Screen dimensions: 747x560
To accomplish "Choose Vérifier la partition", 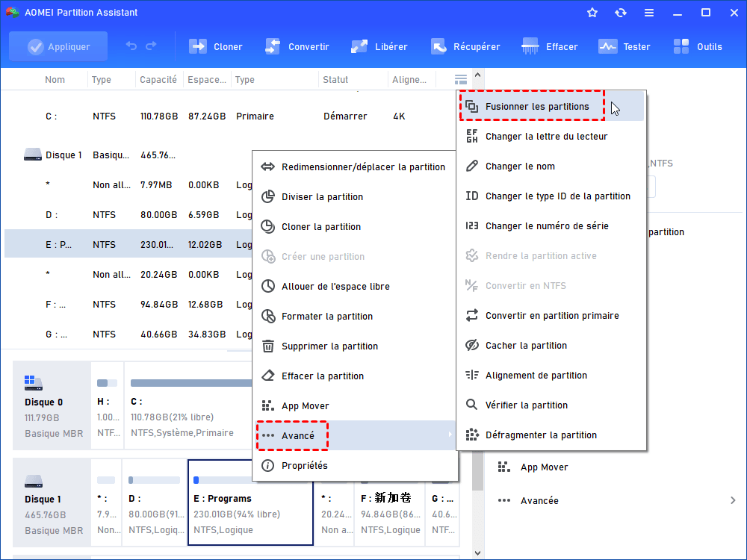I will tap(551, 405).
